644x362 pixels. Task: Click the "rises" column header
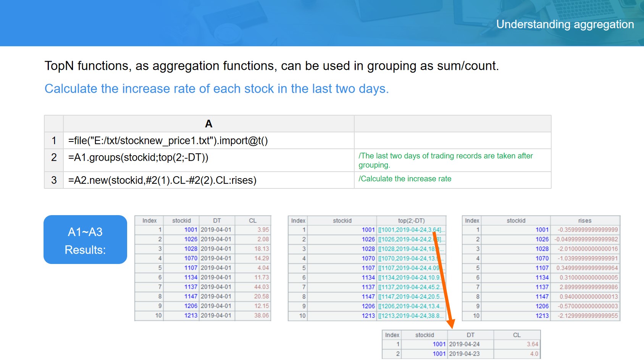(584, 220)
